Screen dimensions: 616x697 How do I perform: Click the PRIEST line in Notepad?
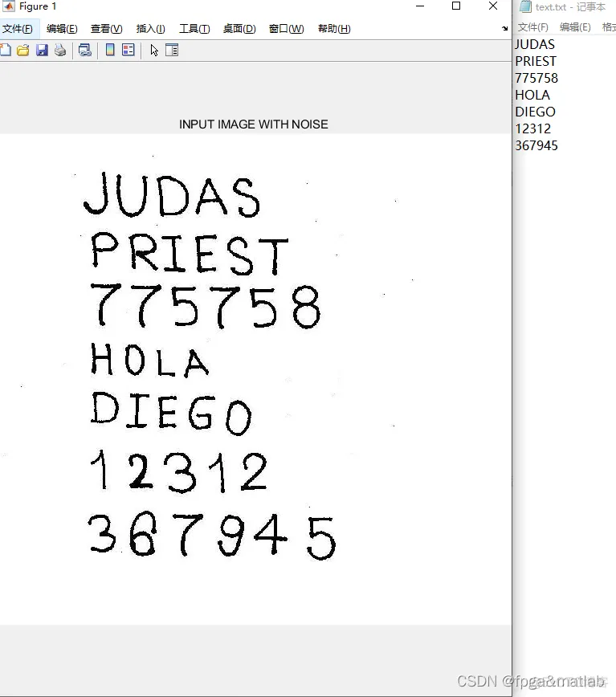tap(536, 61)
